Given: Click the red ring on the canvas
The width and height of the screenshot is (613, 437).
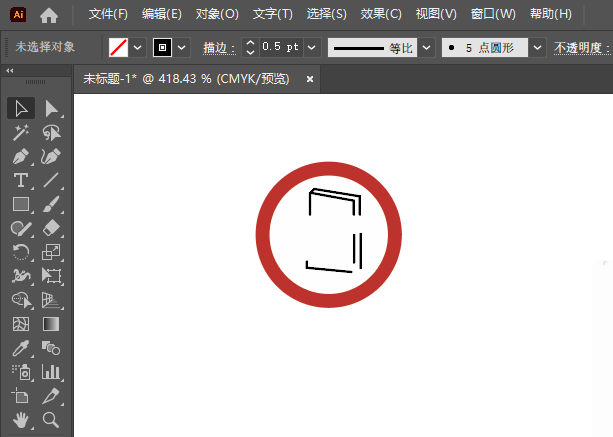Looking at the screenshot, I should [x=262, y=235].
